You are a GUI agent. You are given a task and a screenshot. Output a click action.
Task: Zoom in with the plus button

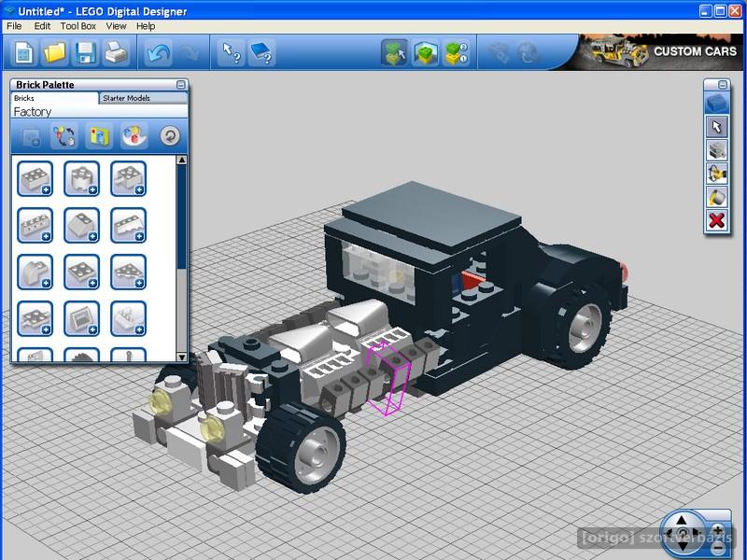tap(718, 530)
